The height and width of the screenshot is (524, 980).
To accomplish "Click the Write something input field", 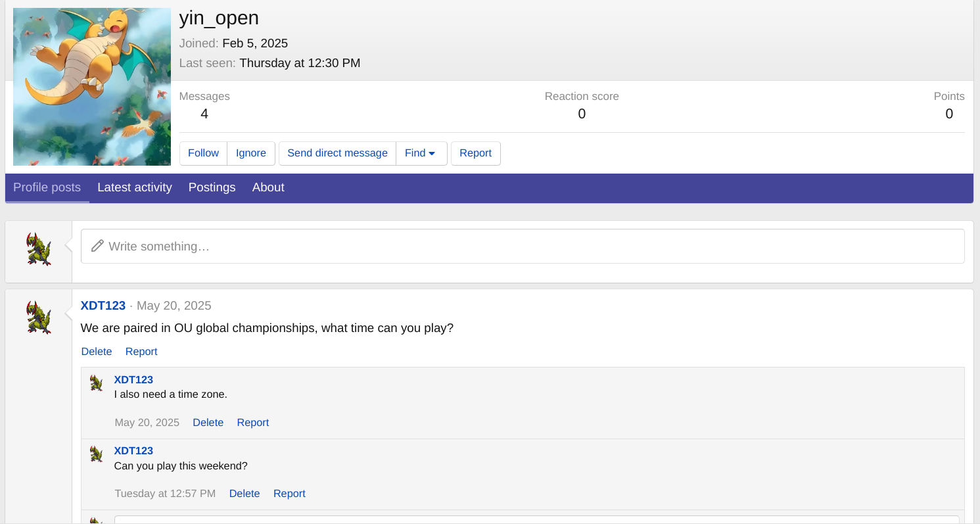I will pyautogui.click(x=523, y=247).
